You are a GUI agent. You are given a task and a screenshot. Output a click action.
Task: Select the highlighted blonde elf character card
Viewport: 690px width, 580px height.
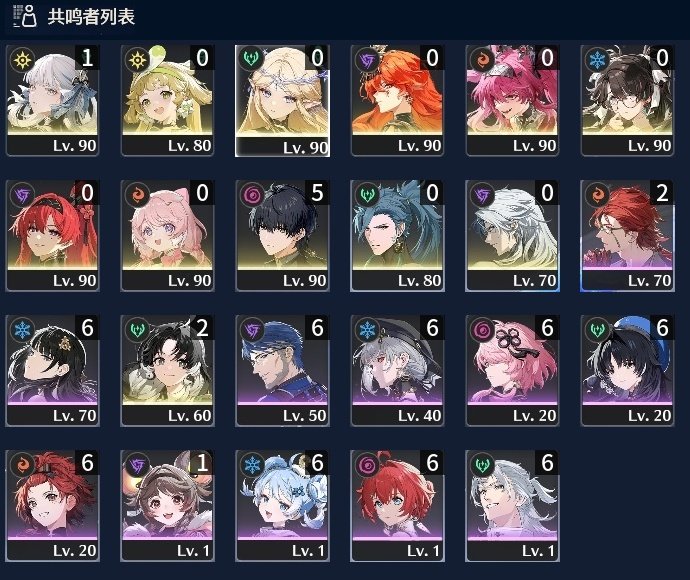coord(282,100)
